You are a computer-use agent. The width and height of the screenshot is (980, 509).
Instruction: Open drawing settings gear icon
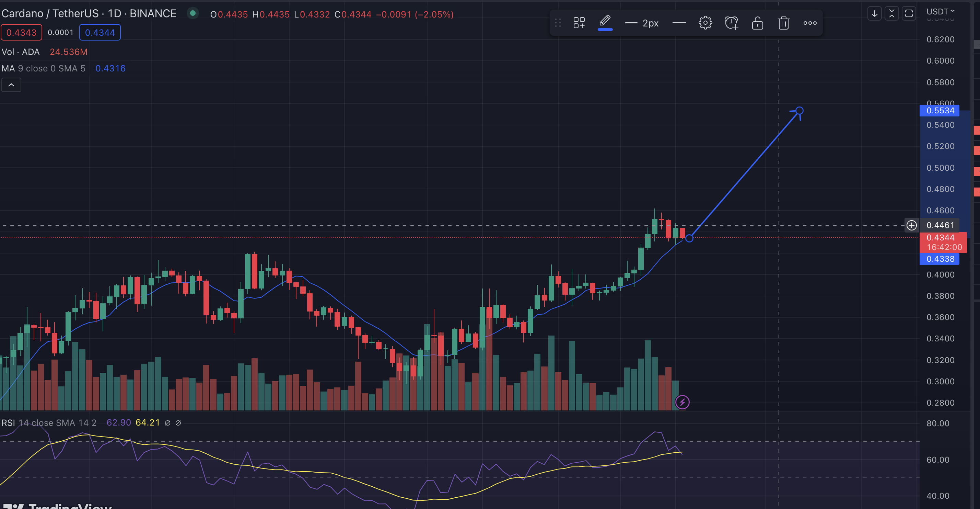pos(705,23)
